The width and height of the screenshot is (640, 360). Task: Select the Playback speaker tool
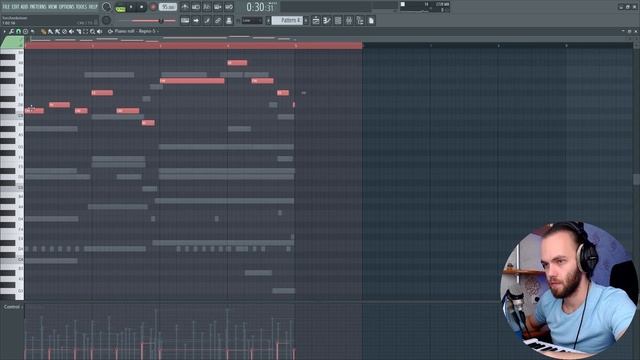click(x=99, y=31)
